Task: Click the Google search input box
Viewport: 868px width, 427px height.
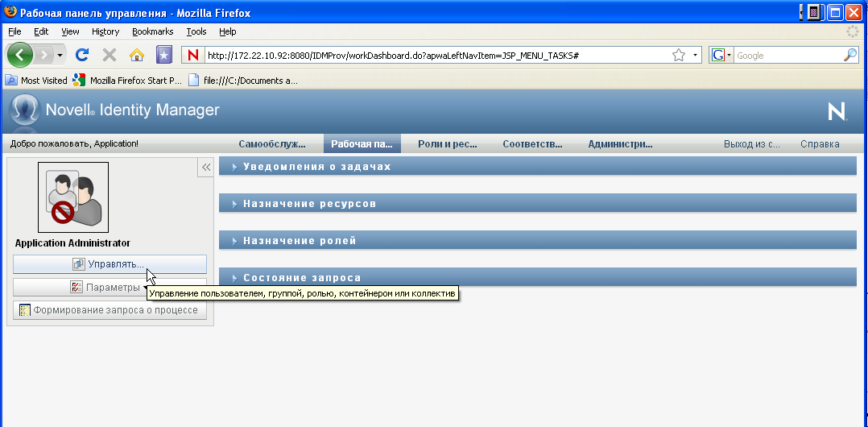Action: 787,56
